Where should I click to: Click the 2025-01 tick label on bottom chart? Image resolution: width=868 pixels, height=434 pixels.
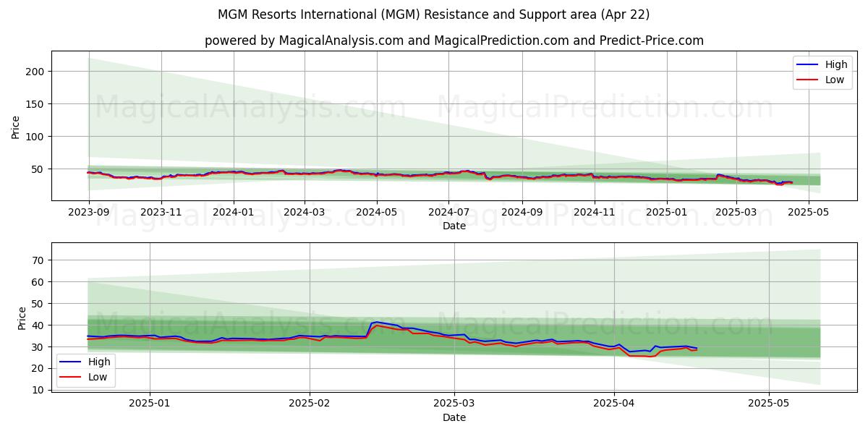150,404
